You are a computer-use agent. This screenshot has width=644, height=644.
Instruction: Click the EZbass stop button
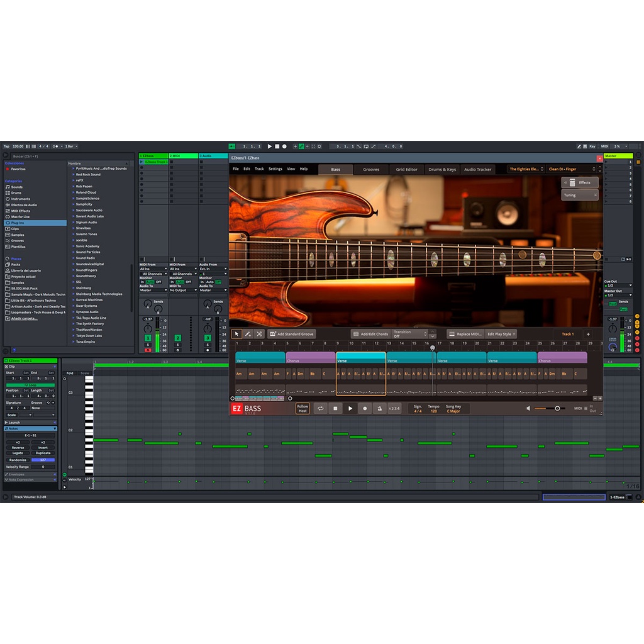(335, 409)
